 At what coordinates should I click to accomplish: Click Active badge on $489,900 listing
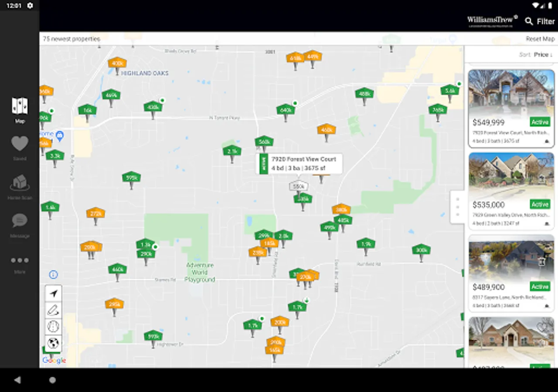pos(540,287)
